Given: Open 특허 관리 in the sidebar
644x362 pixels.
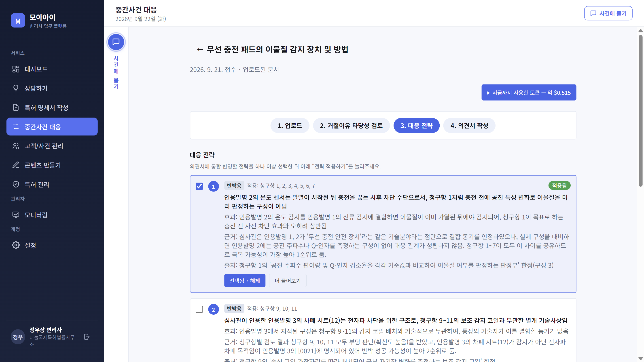Looking at the screenshot, I should [x=52, y=184].
